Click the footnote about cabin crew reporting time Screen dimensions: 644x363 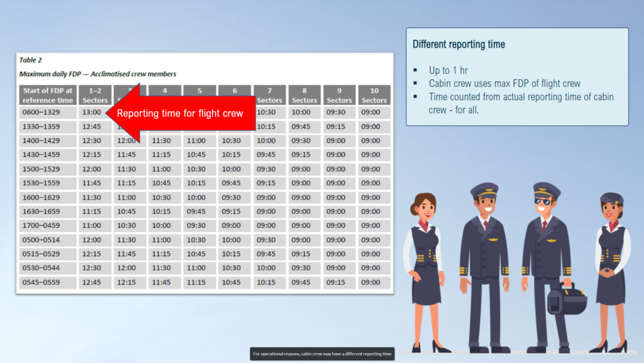coord(321,354)
